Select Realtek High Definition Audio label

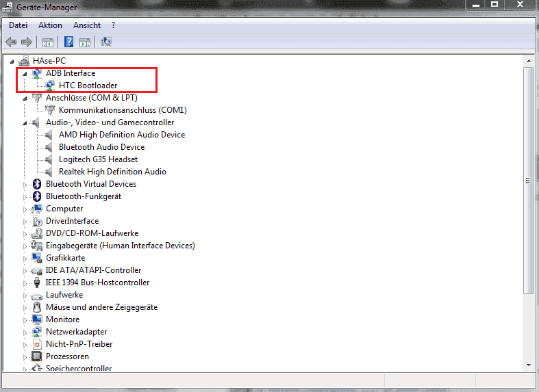click(112, 172)
